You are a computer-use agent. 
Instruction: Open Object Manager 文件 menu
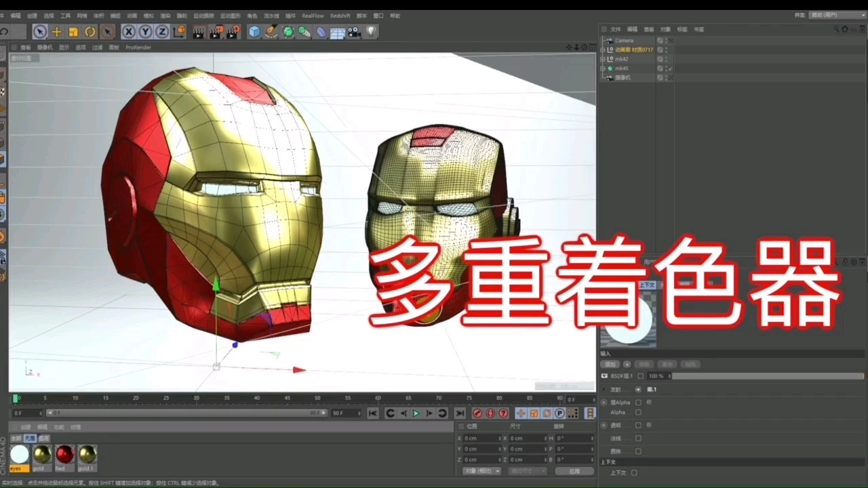pyautogui.click(x=616, y=30)
